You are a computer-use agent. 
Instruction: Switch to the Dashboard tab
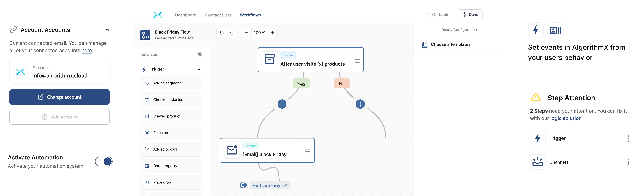tap(185, 15)
